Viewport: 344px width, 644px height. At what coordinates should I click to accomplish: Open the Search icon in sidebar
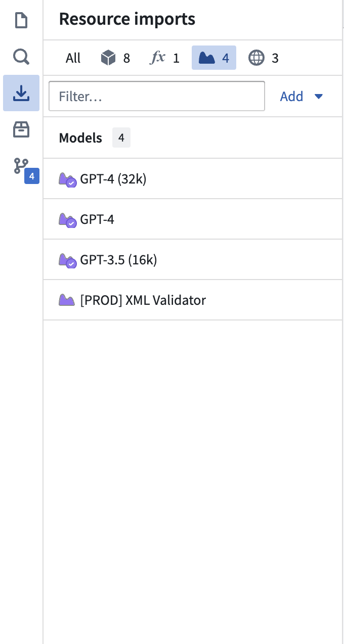[21, 57]
